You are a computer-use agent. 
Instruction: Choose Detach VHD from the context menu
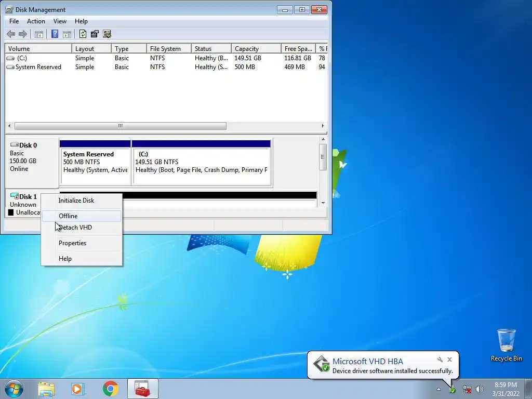(x=82, y=228)
